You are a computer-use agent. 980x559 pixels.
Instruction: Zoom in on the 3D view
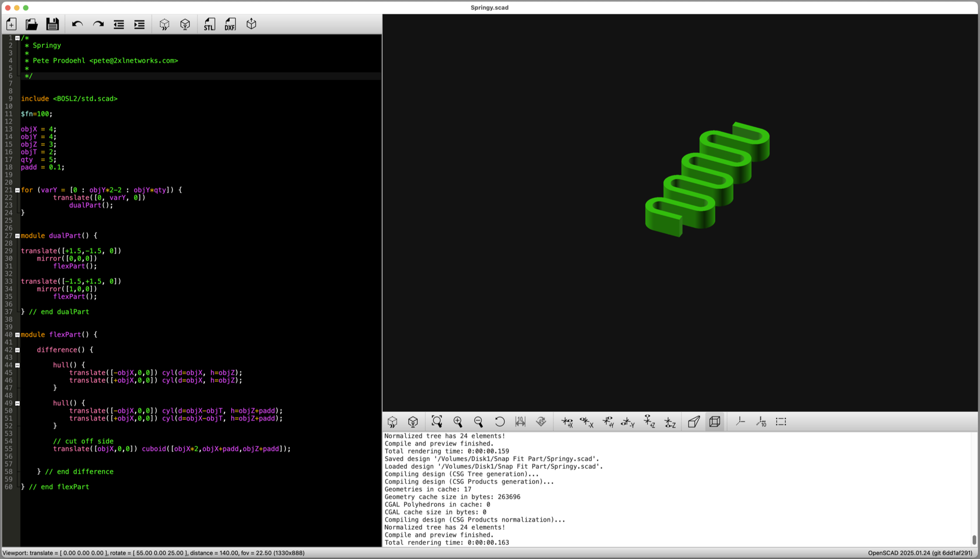pyautogui.click(x=458, y=422)
